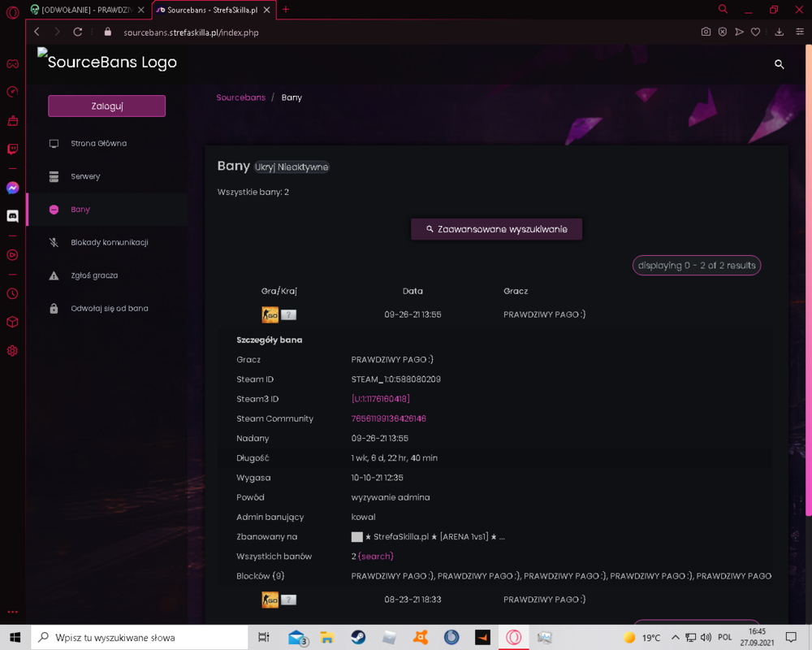Image resolution: width=812 pixels, height=650 pixels.
Task: Click the SourceBans page search magnifier icon
Action: [x=779, y=64]
